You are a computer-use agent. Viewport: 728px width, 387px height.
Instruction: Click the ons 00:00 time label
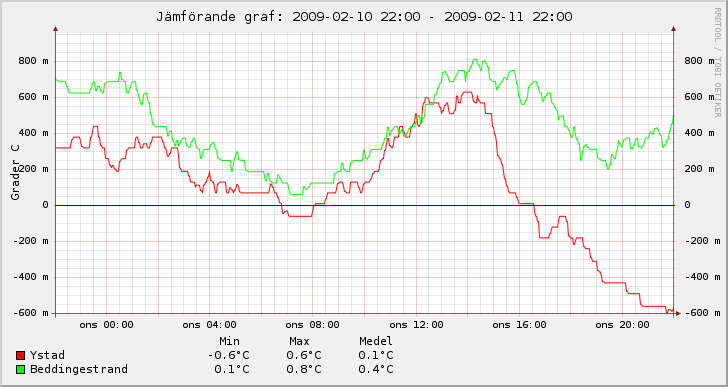(x=106, y=325)
